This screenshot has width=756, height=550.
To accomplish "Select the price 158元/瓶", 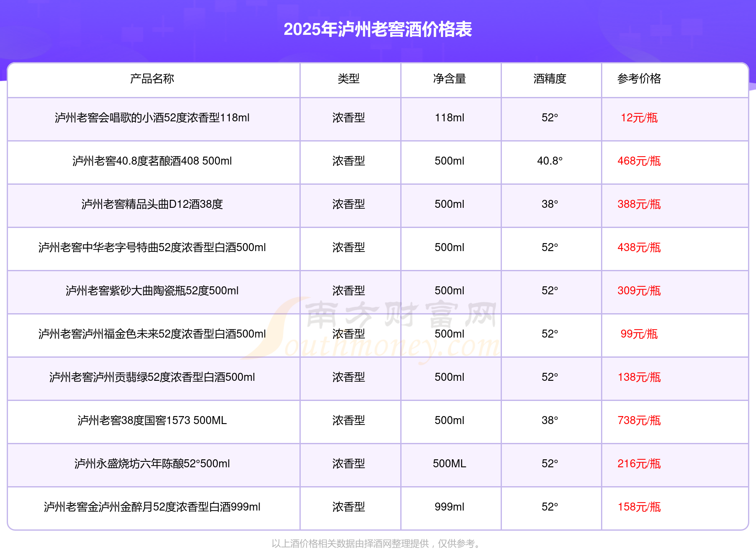I will [639, 507].
